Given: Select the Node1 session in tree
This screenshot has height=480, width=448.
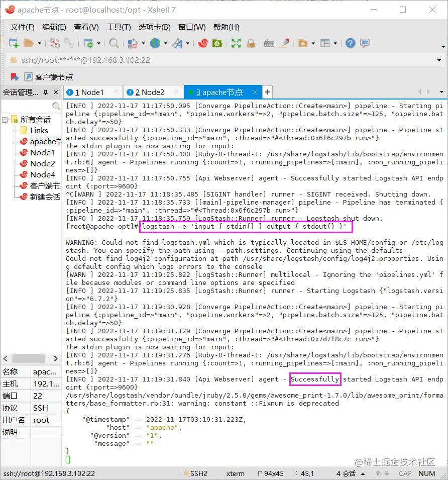Looking at the screenshot, I should tap(37, 153).
